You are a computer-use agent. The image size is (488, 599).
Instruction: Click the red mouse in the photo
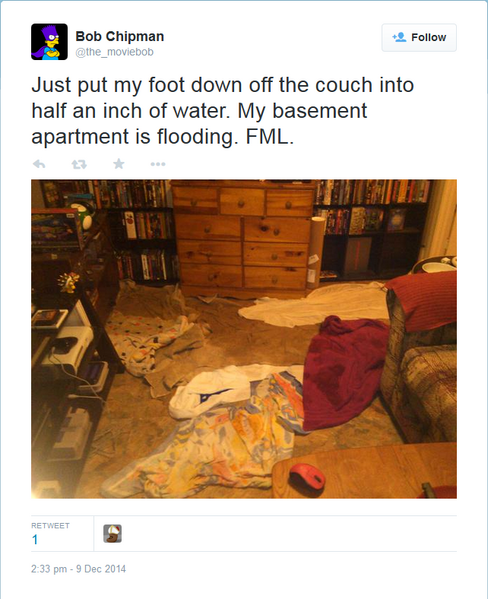[307, 477]
